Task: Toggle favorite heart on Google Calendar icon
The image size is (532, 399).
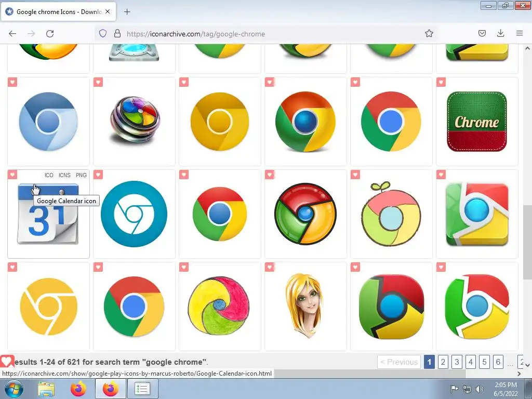Action: (12, 175)
